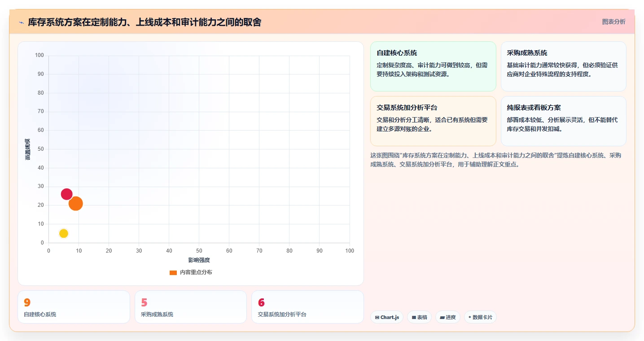The height and width of the screenshot is (341, 644).
Task: Click the stat card showing 9 自建核心系统
Action: 74,307
